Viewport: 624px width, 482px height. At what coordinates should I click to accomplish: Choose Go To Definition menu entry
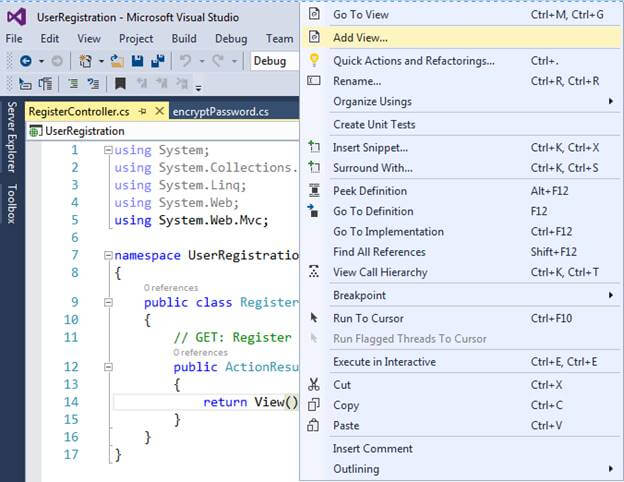pos(373,211)
